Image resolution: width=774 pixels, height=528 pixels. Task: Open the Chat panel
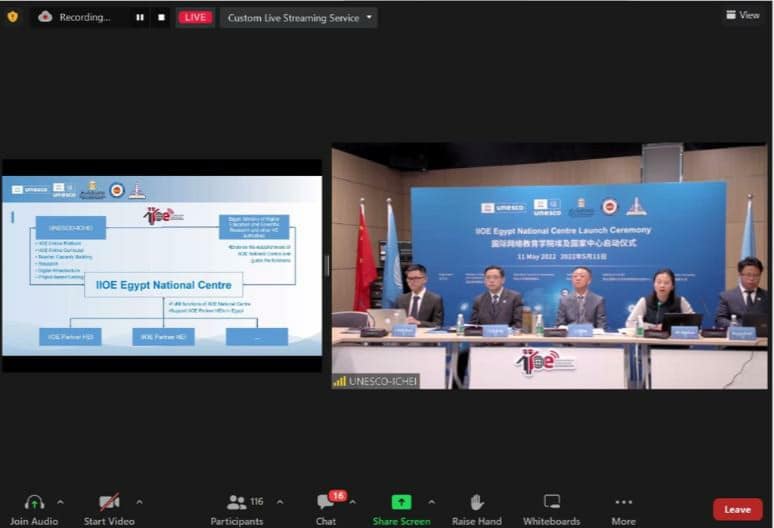(x=326, y=503)
